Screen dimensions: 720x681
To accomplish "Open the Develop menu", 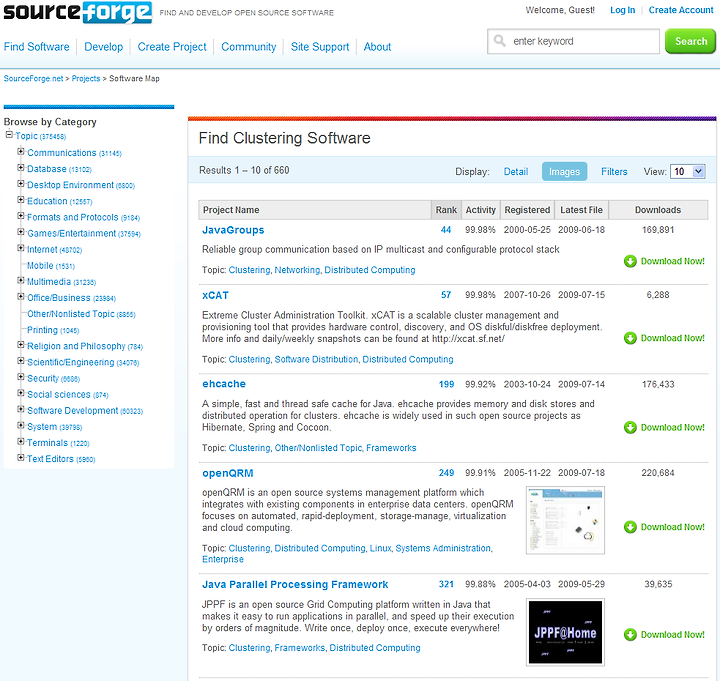I will 104,47.
